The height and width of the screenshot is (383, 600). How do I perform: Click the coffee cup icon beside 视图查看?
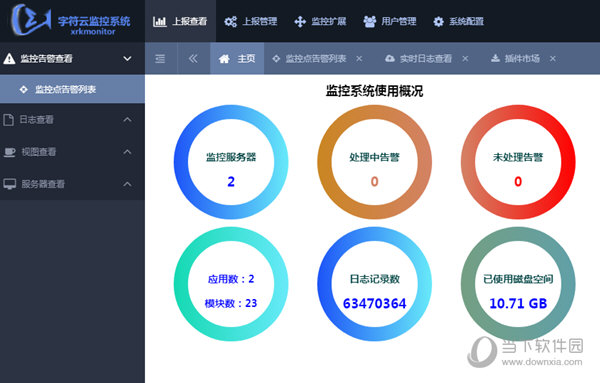click(x=9, y=152)
